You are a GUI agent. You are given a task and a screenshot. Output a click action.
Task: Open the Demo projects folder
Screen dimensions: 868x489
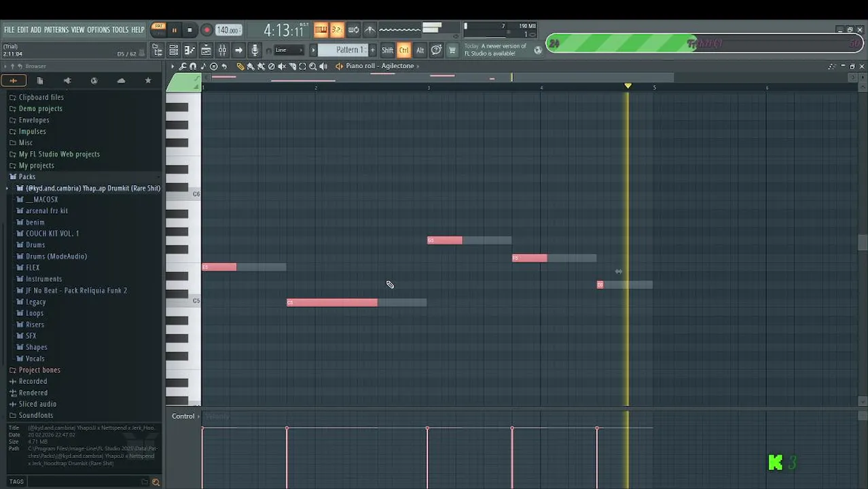pos(41,109)
